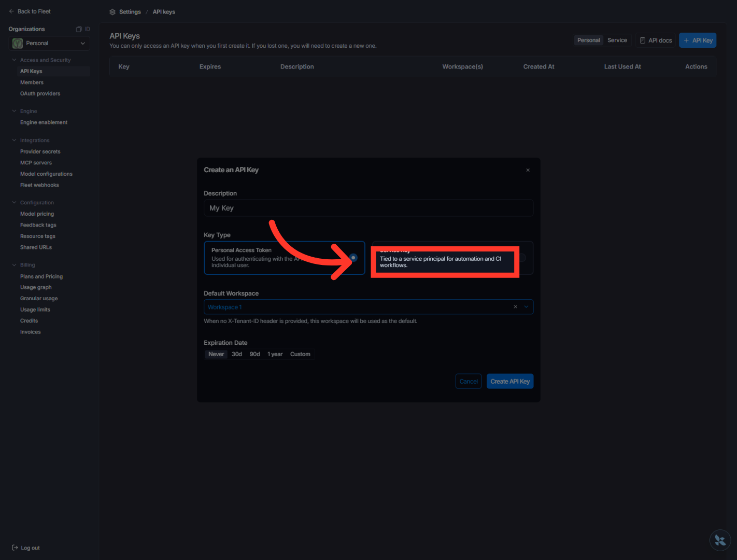Set expiration to 90d

tap(255, 354)
